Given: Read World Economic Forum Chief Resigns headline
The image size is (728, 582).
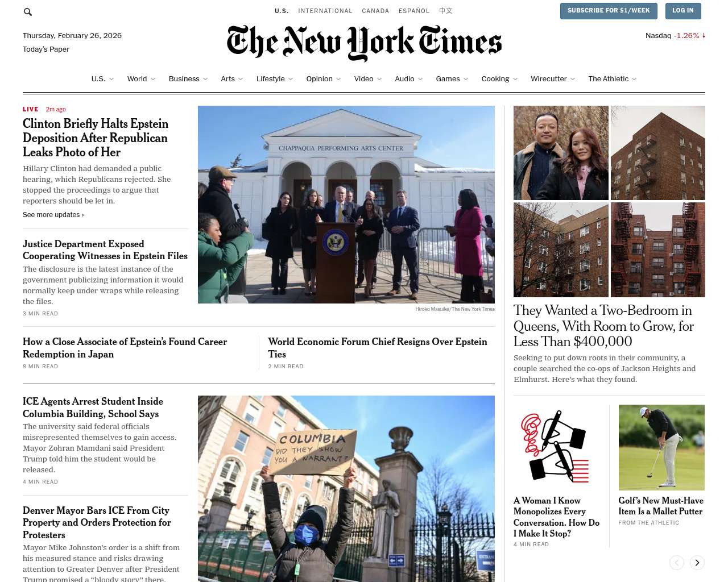Looking at the screenshot, I should 378,348.
